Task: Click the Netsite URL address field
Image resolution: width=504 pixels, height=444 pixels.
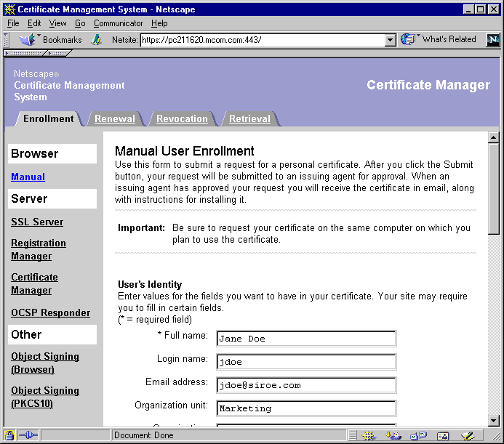Action: (x=263, y=40)
